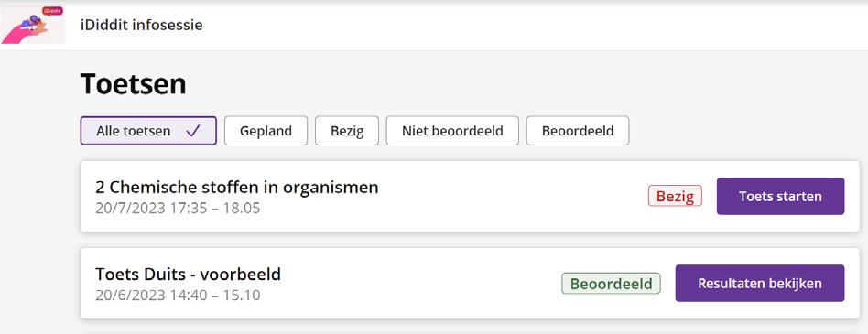Click the 20/6/2023 14:40 date line
Screen dimensions: 868x334
(178, 296)
